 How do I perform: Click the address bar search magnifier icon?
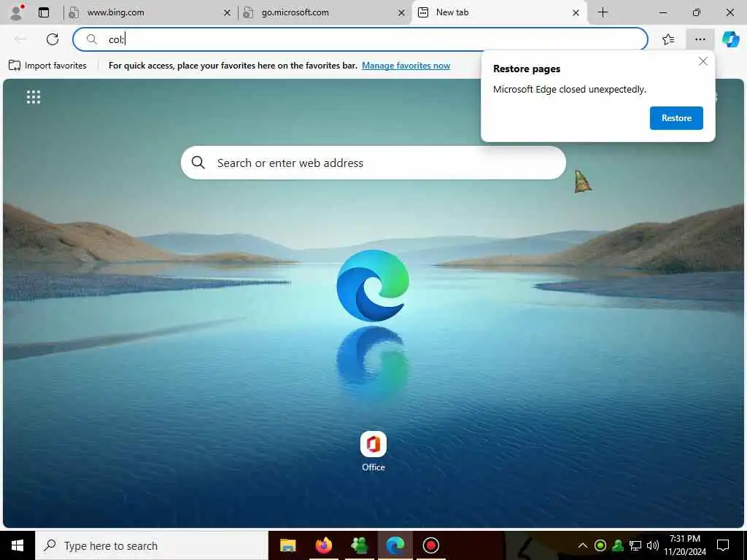pos(91,39)
